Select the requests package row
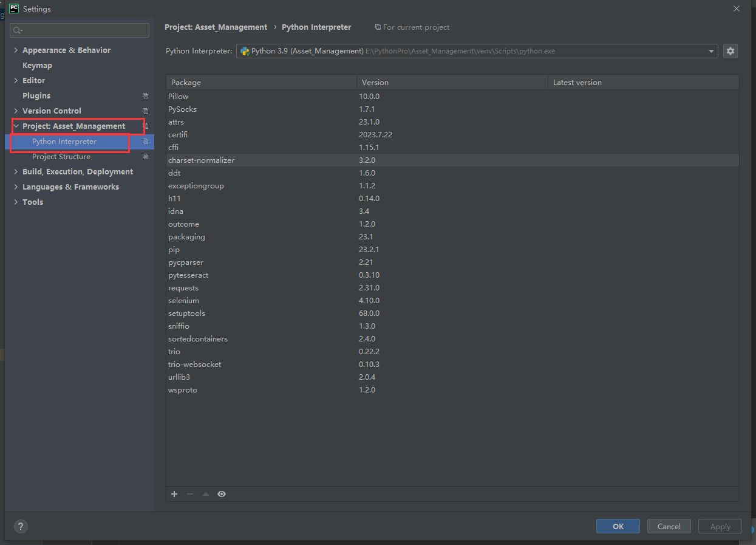The image size is (756, 545). point(452,288)
